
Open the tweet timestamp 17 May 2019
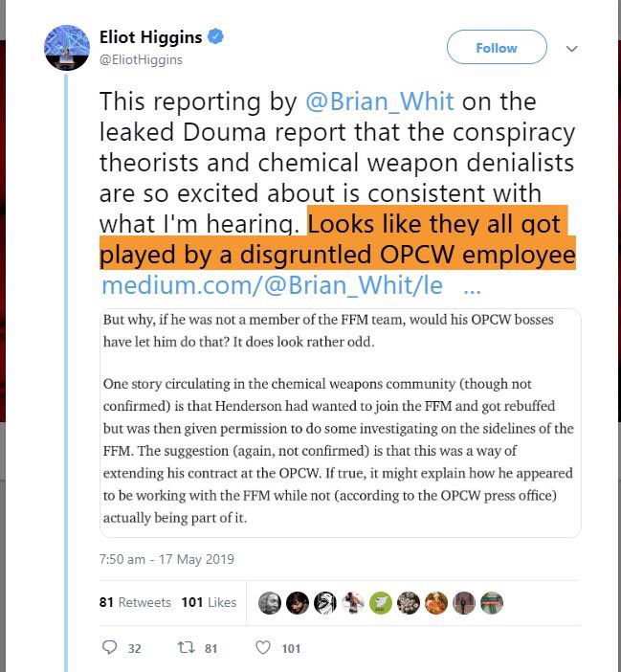166,558
